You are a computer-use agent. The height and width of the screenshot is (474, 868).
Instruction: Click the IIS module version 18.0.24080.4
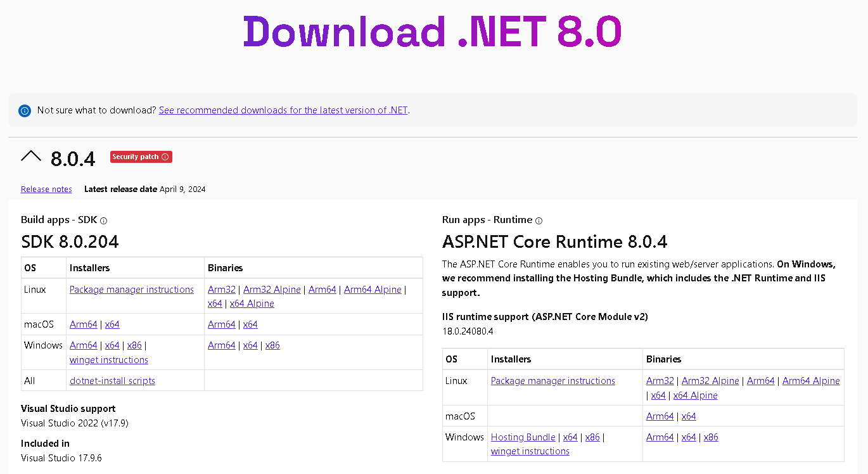[x=468, y=331]
